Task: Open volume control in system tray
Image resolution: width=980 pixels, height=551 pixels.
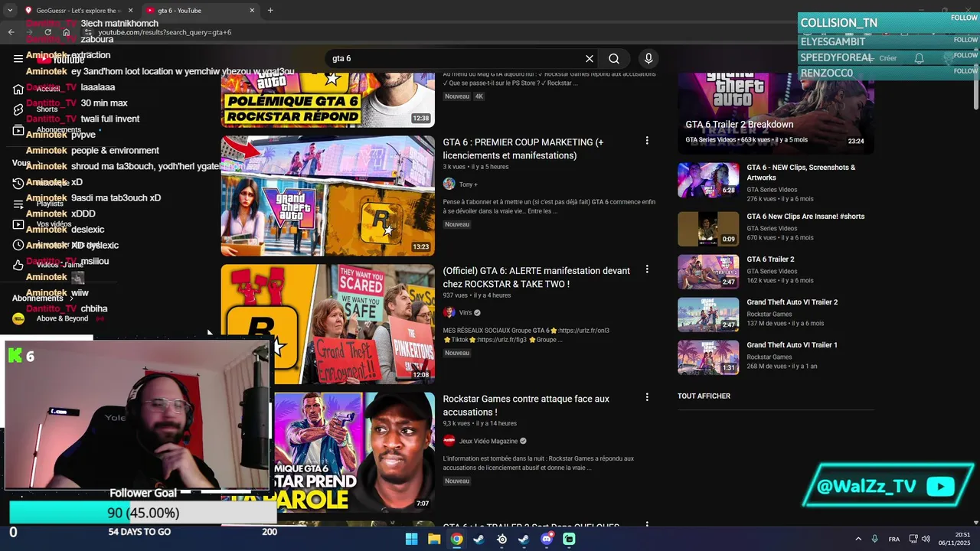Action: coord(926,539)
